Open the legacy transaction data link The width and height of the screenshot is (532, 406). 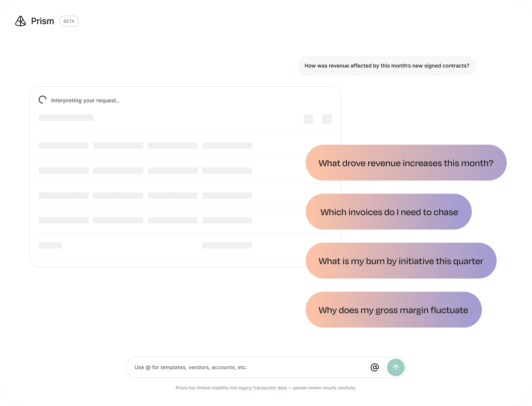pyautogui.click(x=262, y=388)
